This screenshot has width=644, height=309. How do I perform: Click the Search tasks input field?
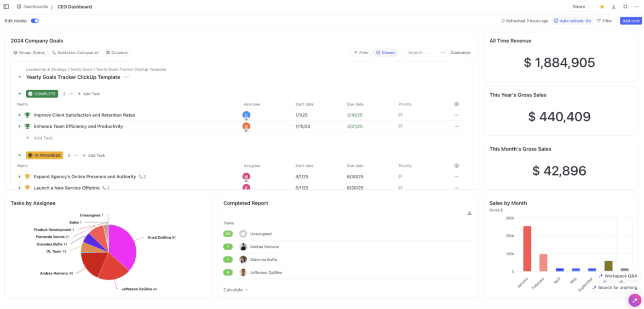(x=420, y=52)
